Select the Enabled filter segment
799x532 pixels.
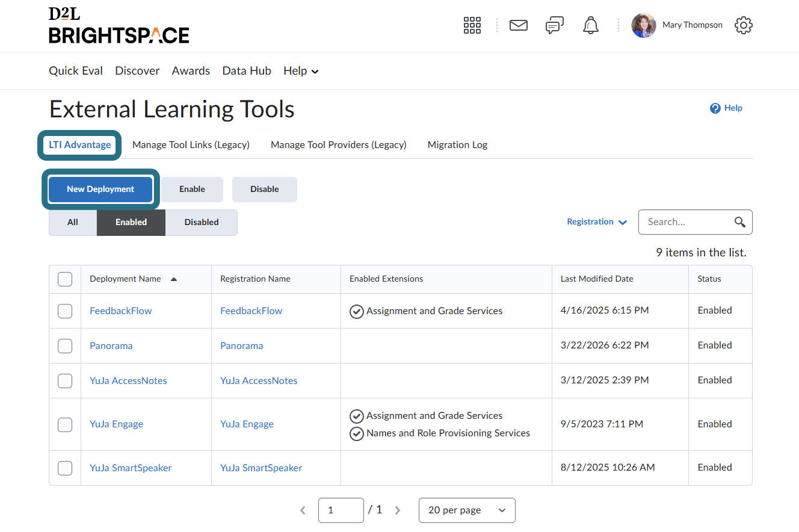click(131, 223)
